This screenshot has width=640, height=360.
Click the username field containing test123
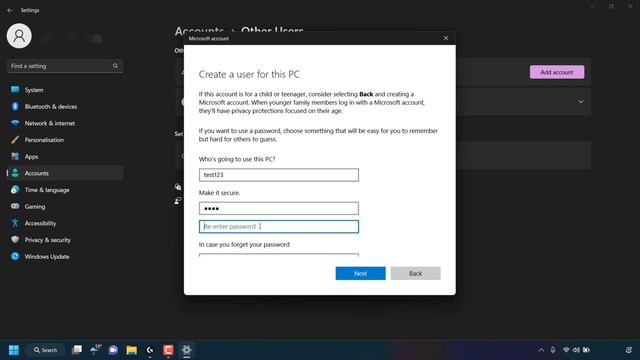[x=279, y=175]
